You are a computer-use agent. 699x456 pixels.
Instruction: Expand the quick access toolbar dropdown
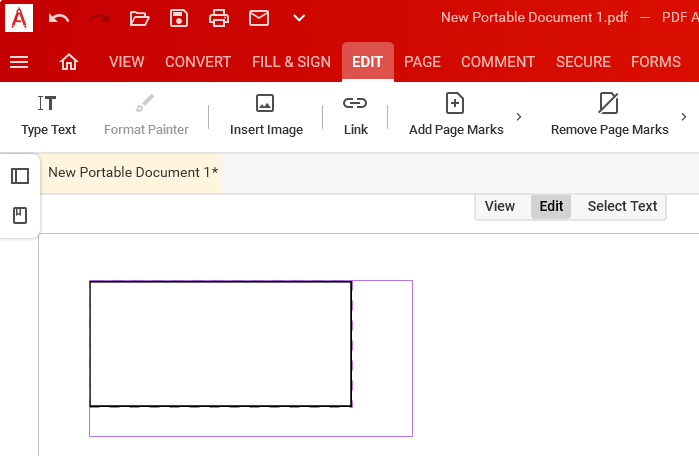click(x=299, y=18)
